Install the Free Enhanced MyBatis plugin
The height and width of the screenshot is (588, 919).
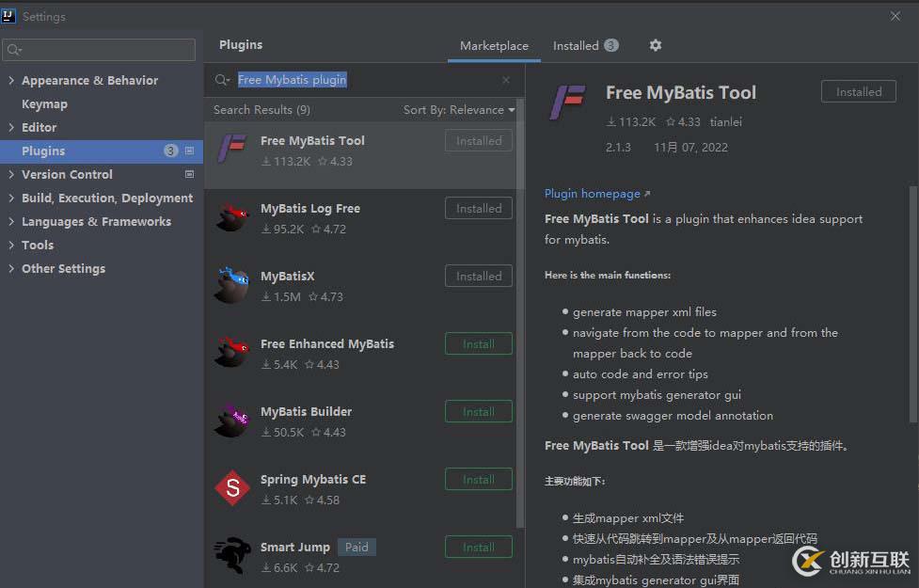pyautogui.click(x=478, y=343)
